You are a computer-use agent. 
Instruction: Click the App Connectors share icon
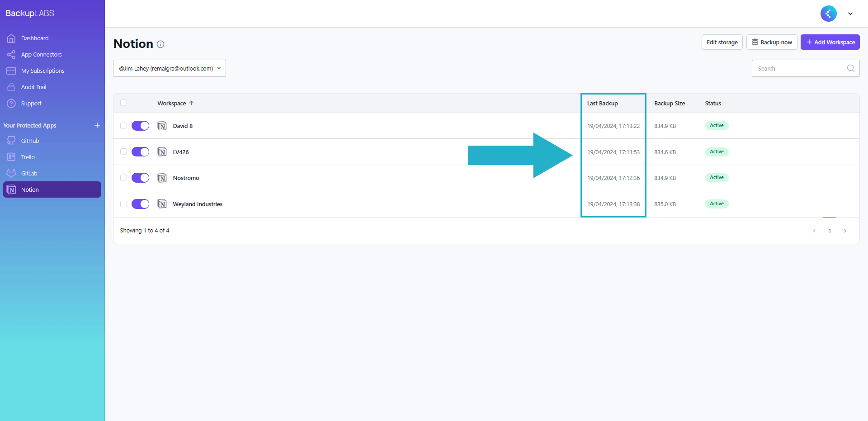[x=11, y=55]
